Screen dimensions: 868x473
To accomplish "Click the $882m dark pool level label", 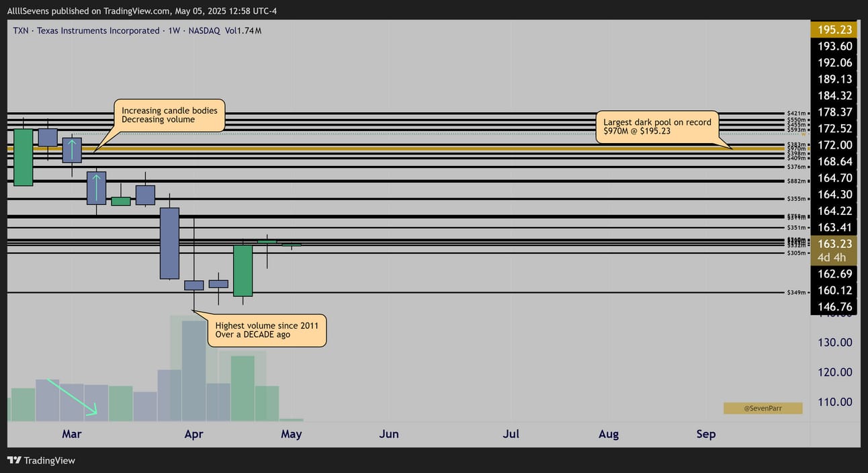I will pyautogui.click(x=795, y=181).
